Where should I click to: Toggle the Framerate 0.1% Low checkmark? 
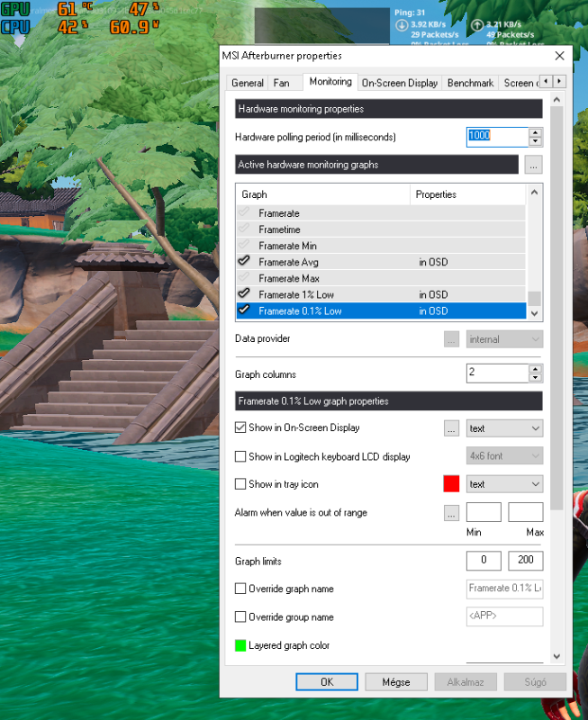[244, 310]
